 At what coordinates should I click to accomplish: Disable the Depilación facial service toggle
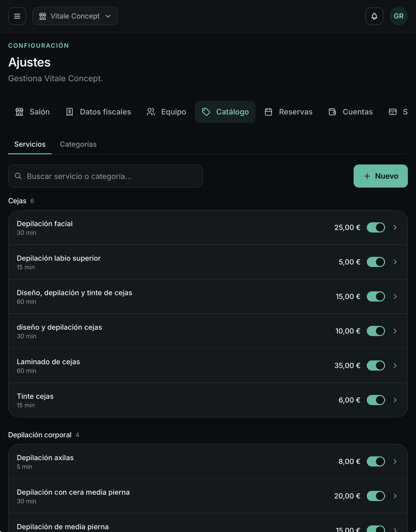coord(376,227)
